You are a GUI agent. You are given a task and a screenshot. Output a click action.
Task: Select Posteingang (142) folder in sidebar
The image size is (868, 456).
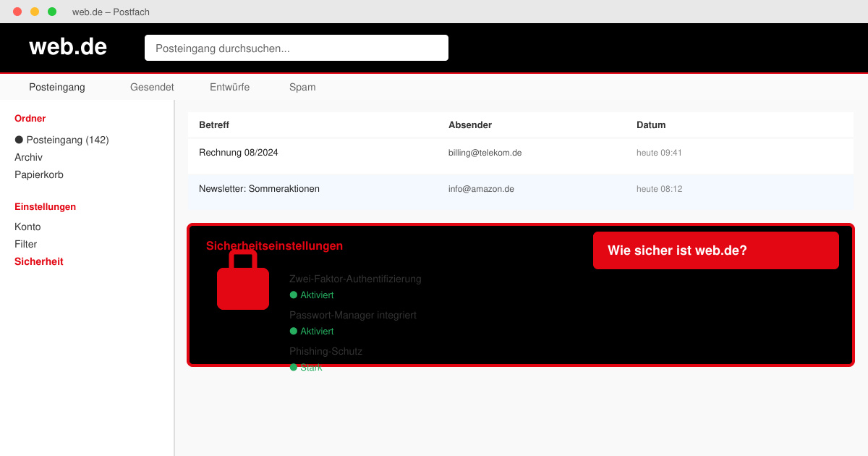point(62,140)
